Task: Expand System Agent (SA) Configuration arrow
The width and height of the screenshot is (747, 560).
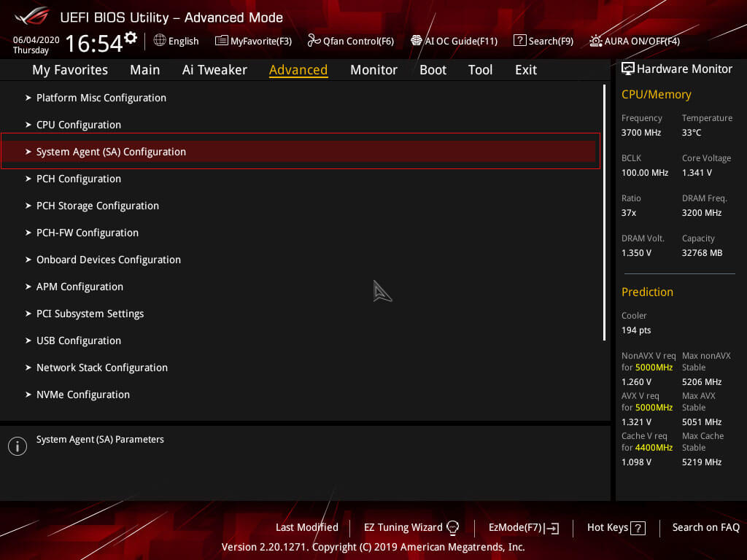Action: pyautogui.click(x=28, y=152)
